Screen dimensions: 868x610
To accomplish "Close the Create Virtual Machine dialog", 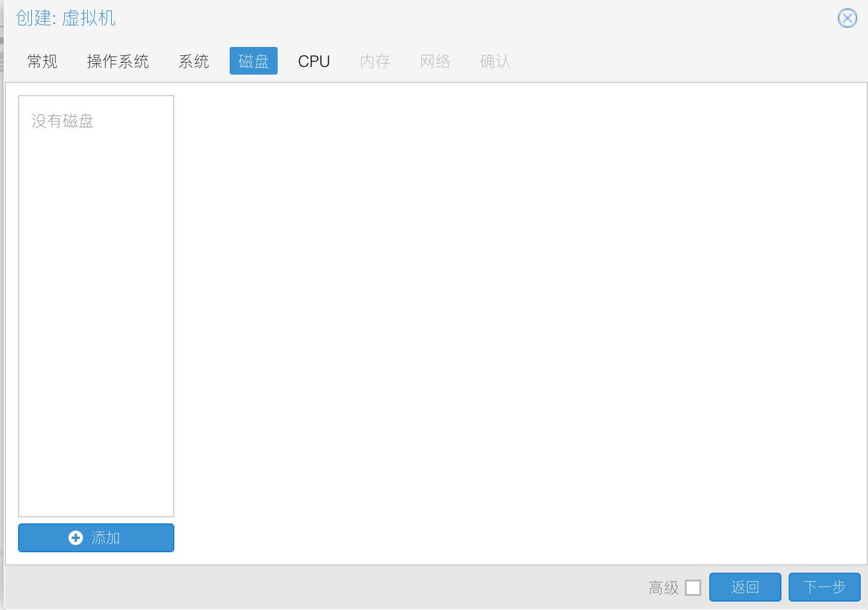I will [x=847, y=18].
